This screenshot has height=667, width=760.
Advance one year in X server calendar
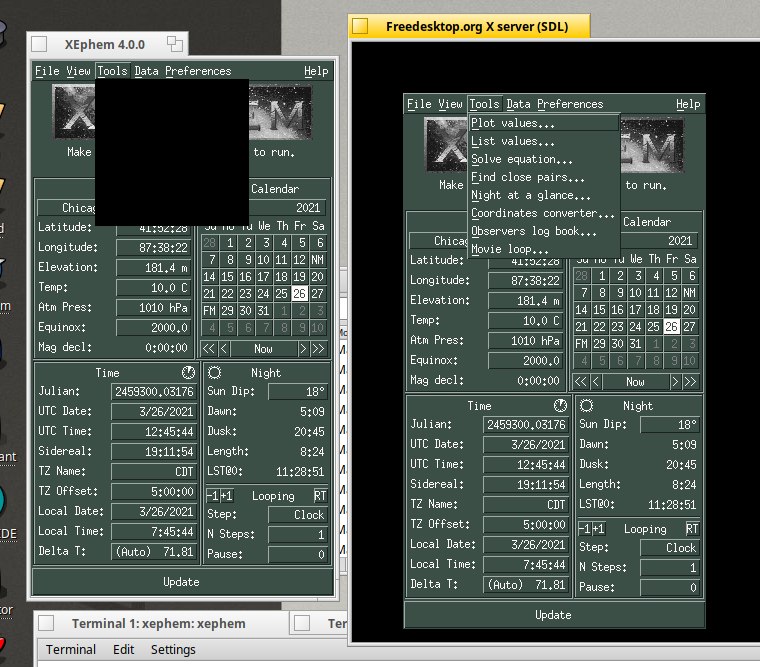(x=690, y=381)
